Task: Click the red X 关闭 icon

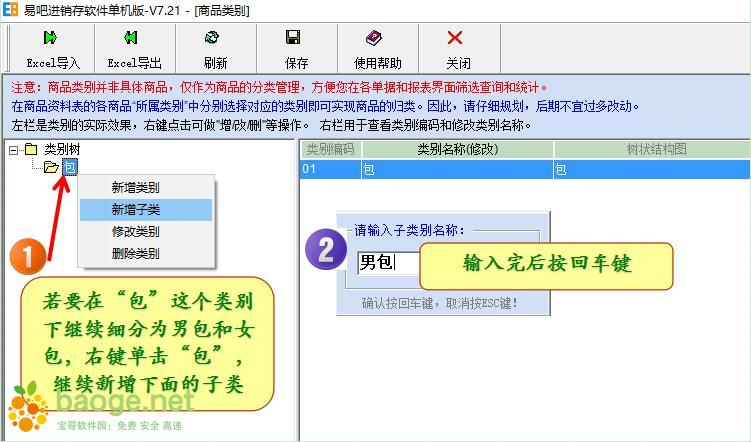Action: pyautogui.click(x=455, y=38)
